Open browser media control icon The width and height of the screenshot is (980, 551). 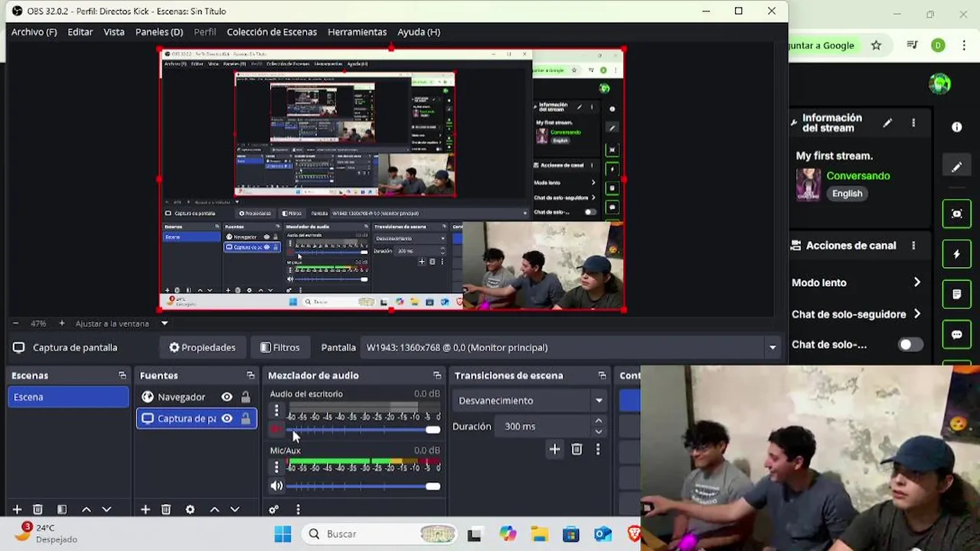(912, 45)
